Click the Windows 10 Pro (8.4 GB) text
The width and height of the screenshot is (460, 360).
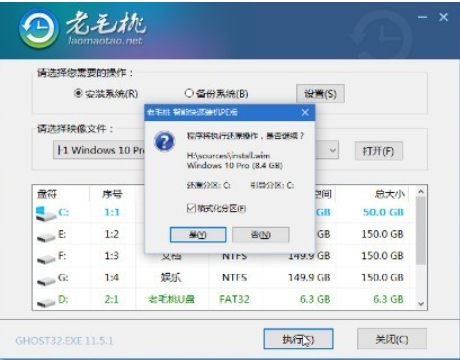click(235, 165)
